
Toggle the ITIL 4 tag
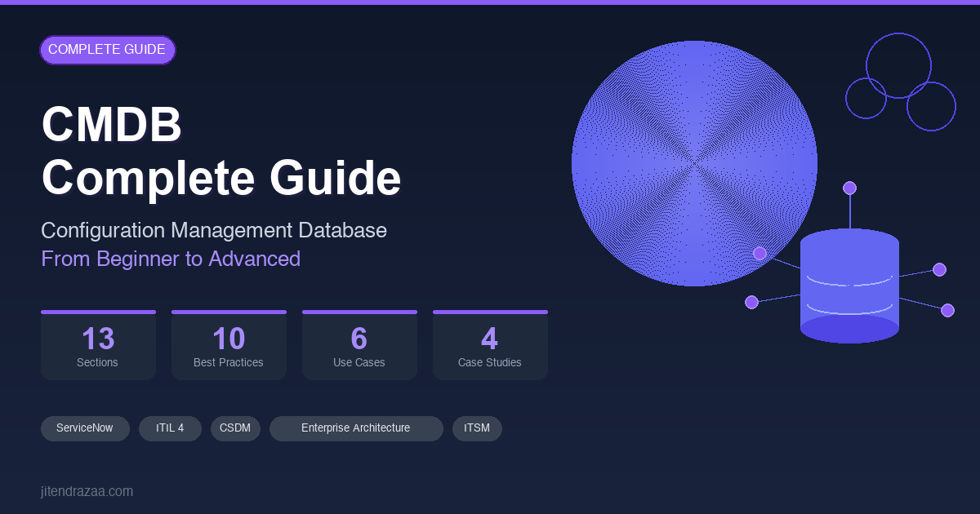tap(170, 428)
